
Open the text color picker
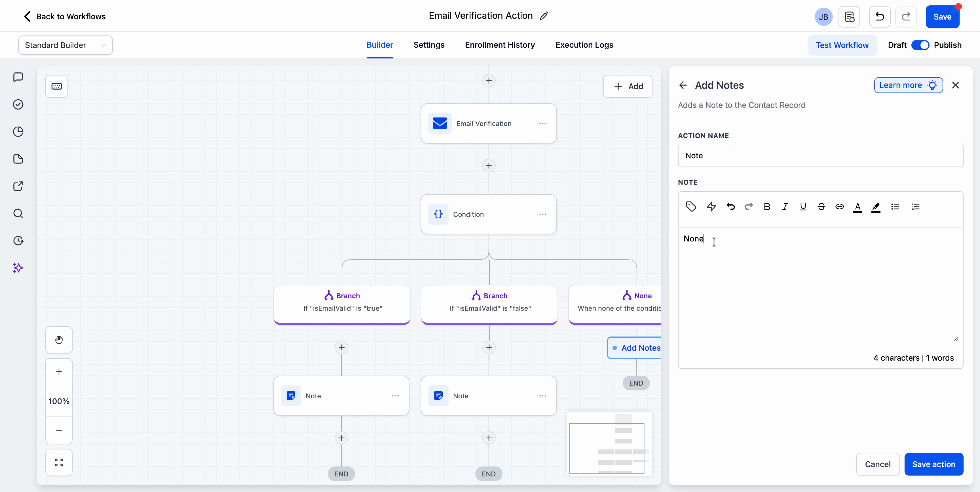[x=857, y=206]
